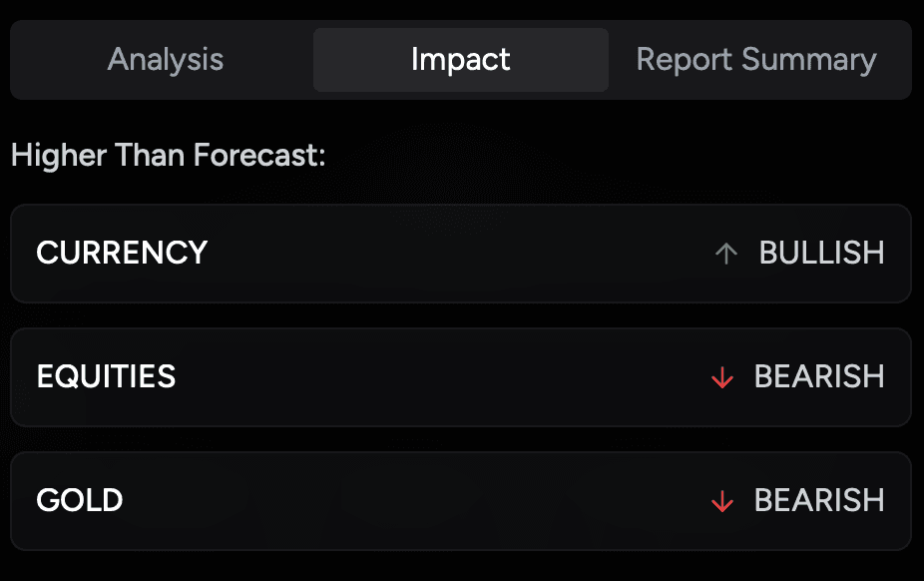Click the EQUITIES impact card

pos(462,377)
